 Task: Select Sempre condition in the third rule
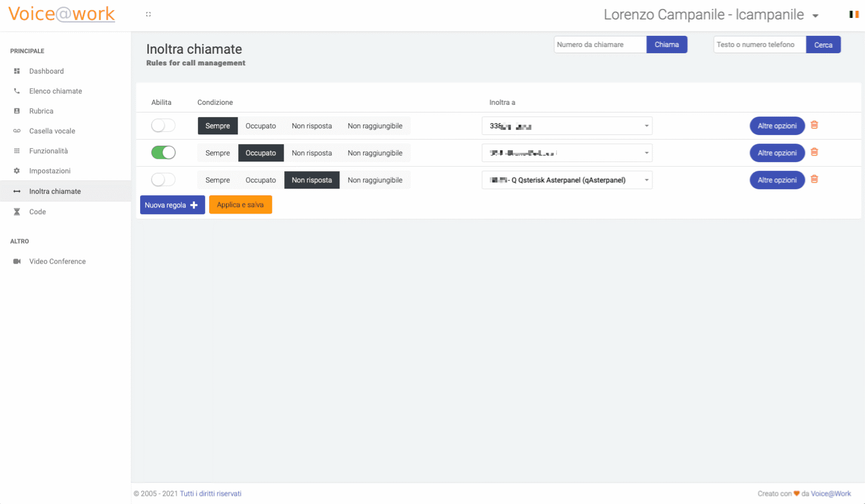tap(218, 180)
